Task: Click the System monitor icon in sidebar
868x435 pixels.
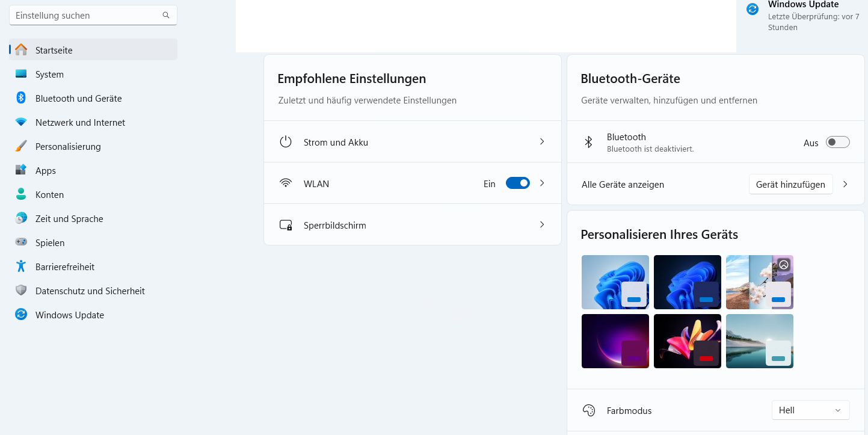Action: click(21, 74)
